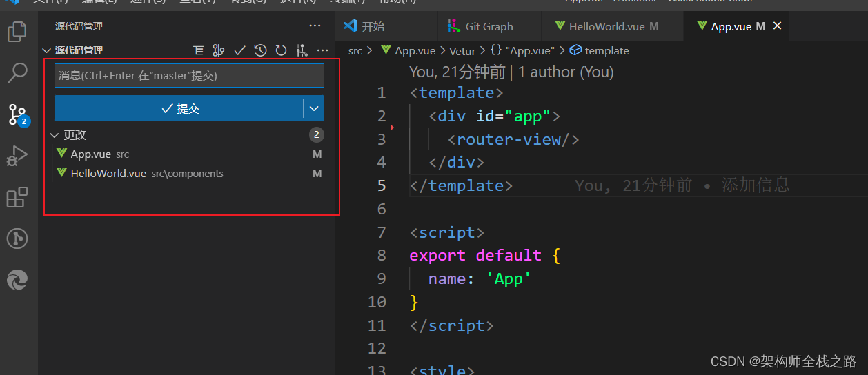Switch to the HelloWorld.vue tab
Viewport: 868px width, 375px height.
pyautogui.click(x=606, y=26)
